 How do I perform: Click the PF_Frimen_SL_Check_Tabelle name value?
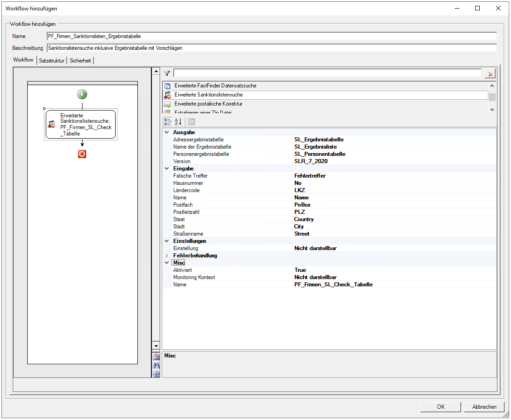tap(333, 285)
